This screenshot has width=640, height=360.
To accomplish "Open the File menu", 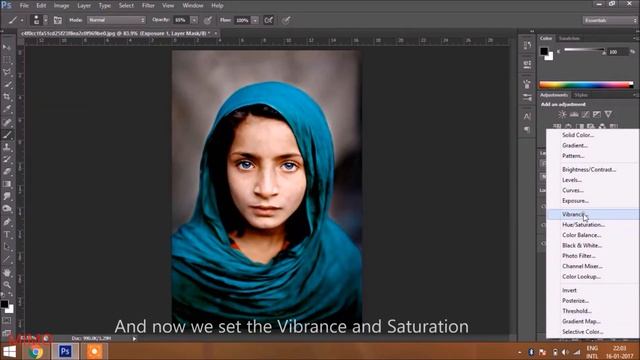I will [x=24, y=6].
